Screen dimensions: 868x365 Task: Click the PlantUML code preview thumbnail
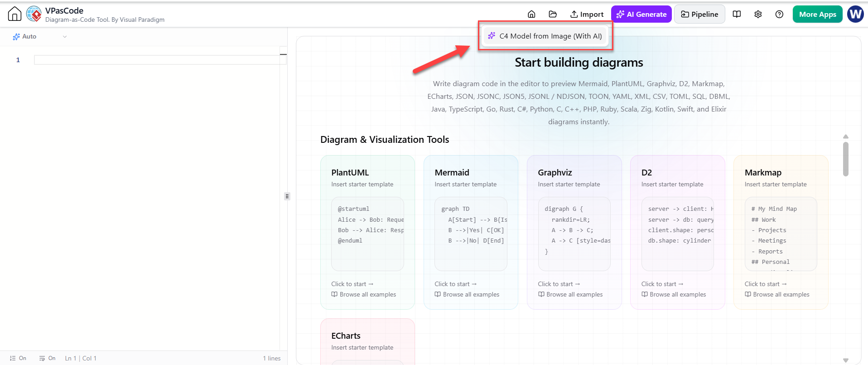tap(367, 234)
